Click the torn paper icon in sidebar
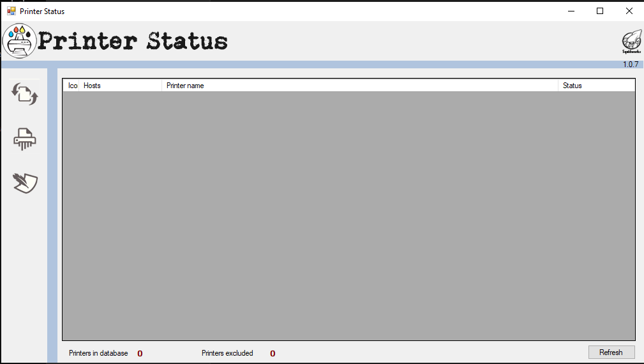 25,183
